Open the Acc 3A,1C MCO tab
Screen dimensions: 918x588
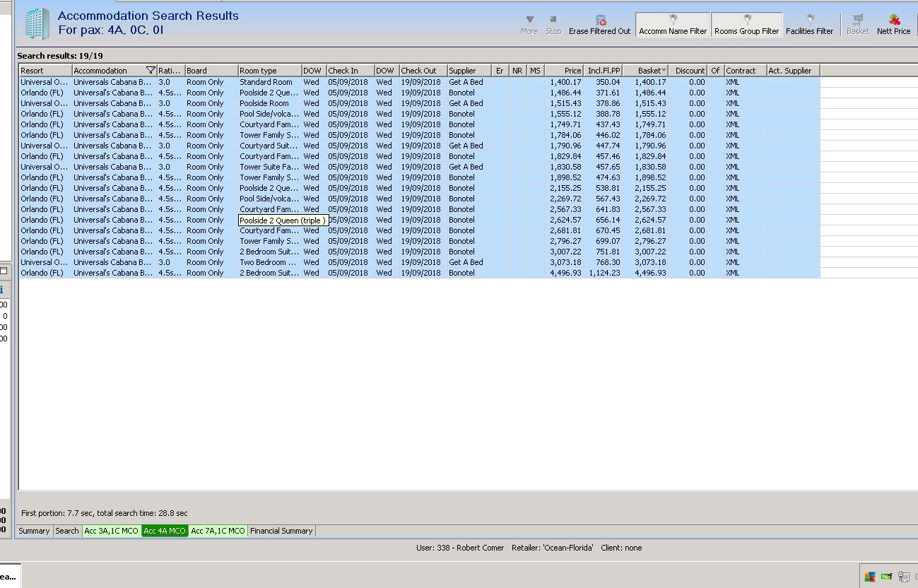pyautogui.click(x=112, y=531)
